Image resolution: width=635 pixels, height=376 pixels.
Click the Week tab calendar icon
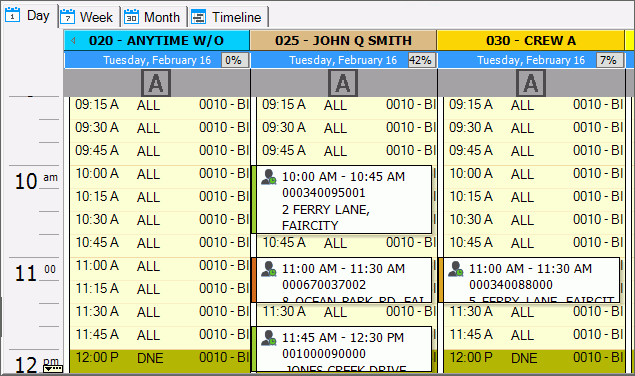tap(67, 17)
